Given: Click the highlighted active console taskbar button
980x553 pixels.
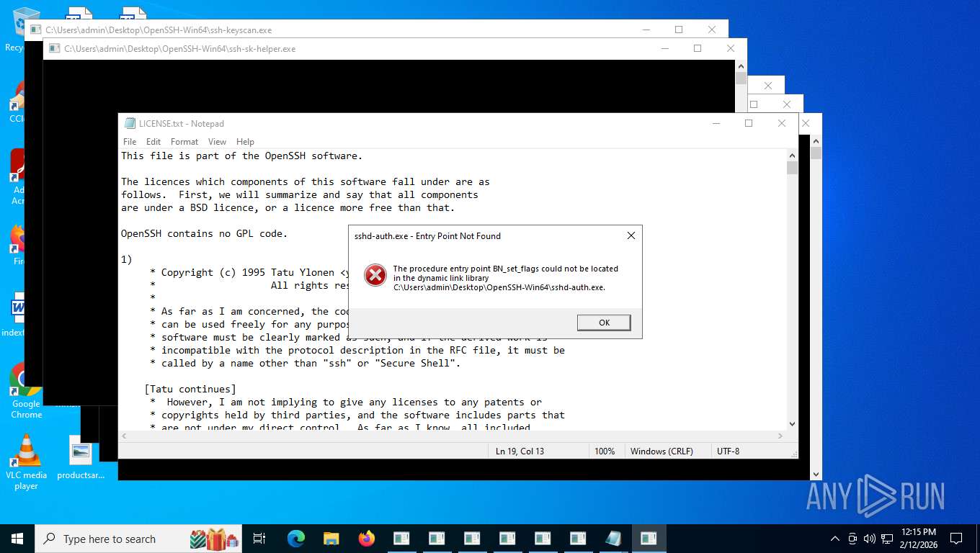Looking at the screenshot, I should 649,539.
